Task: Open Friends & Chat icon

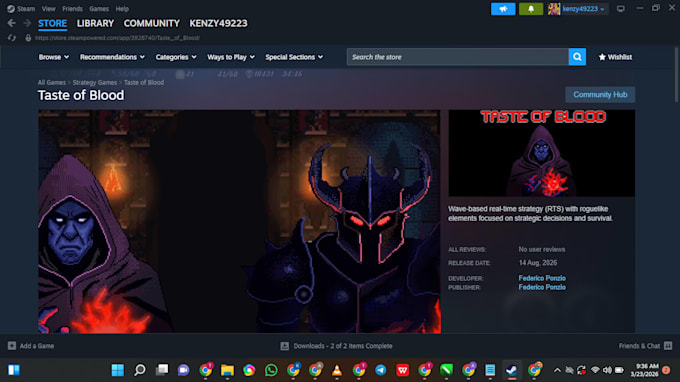Action: [x=668, y=346]
